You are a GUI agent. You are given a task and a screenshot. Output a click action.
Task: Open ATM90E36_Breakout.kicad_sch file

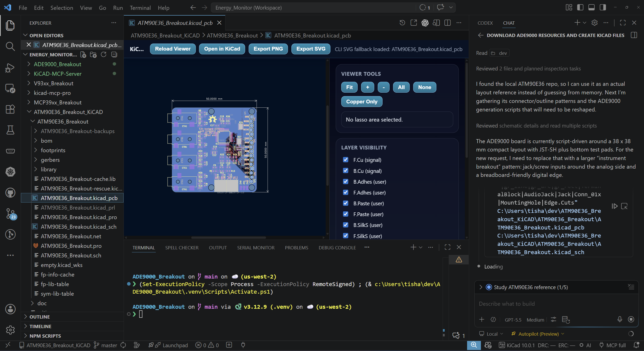pos(79,227)
